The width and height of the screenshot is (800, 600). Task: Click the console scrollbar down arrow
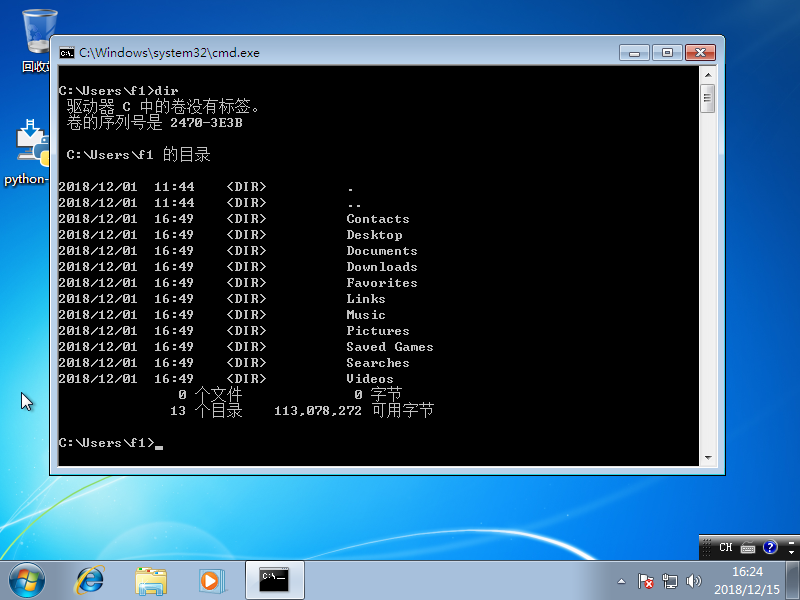coord(708,458)
